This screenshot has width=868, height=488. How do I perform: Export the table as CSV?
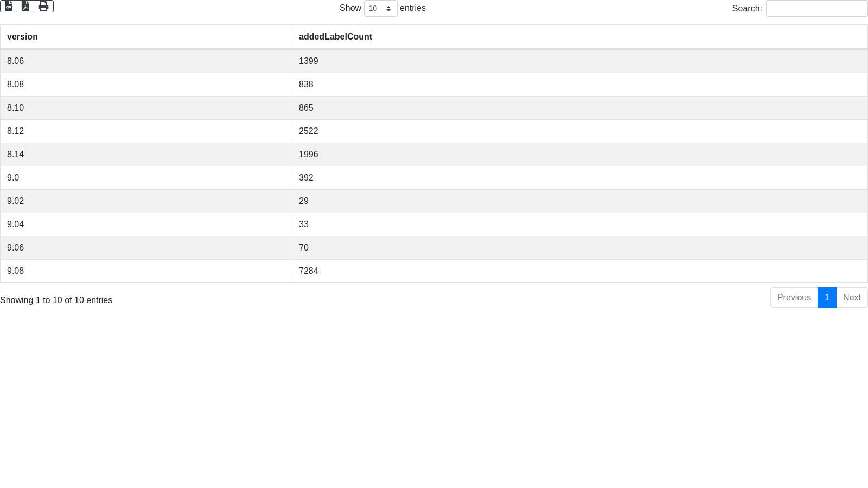pyautogui.click(x=9, y=7)
